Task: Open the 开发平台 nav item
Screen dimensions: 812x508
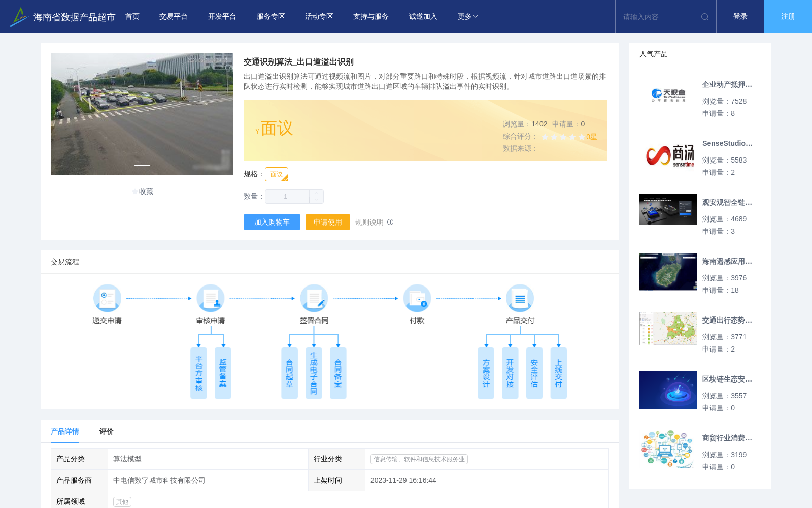Action: coord(222,17)
